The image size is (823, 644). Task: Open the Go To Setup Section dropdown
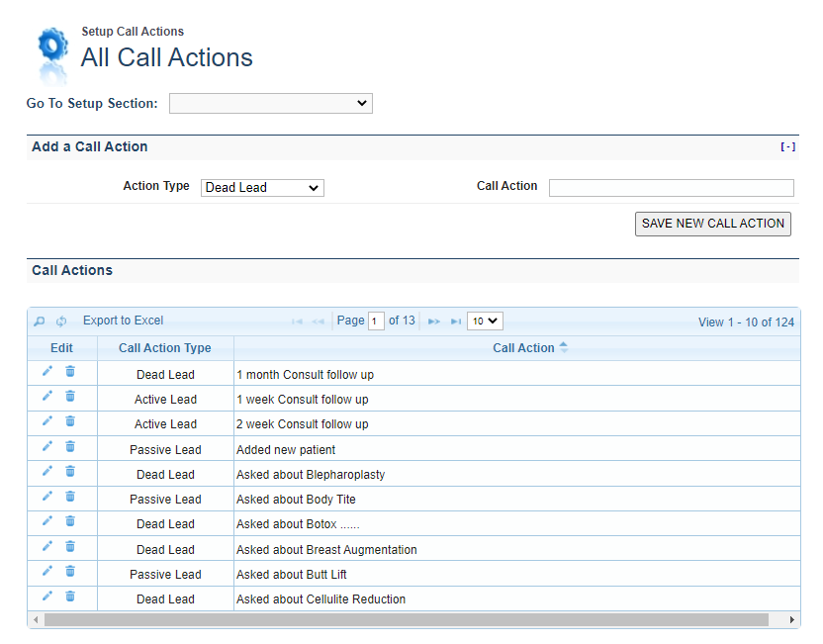(x=270, y=103)
